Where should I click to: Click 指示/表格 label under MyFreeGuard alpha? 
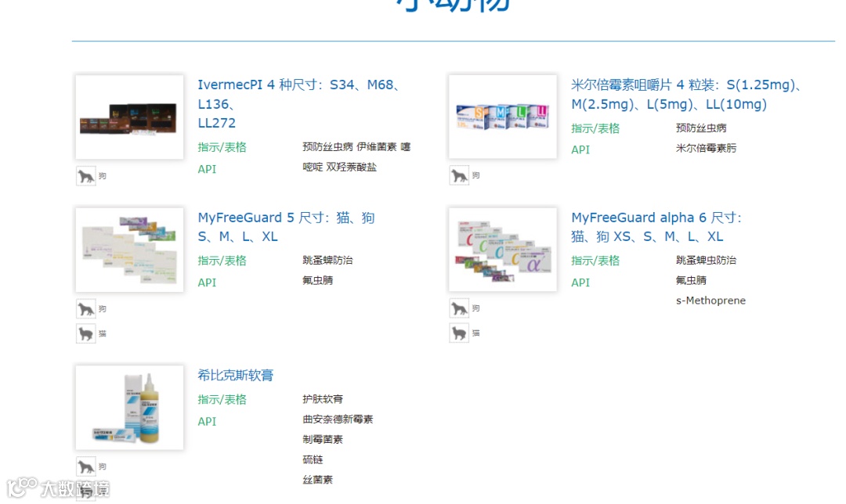pyautogui.click(x=595, y=261)
